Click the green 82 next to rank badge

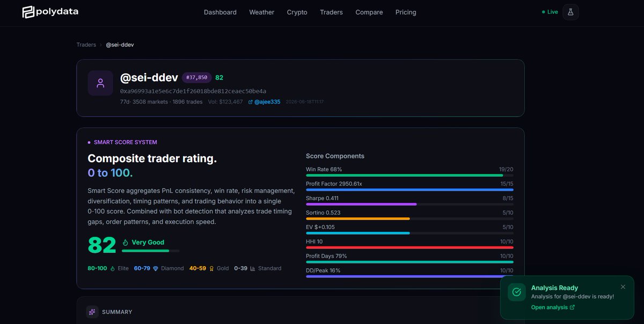pyautogui.click(x=219, y=78)
